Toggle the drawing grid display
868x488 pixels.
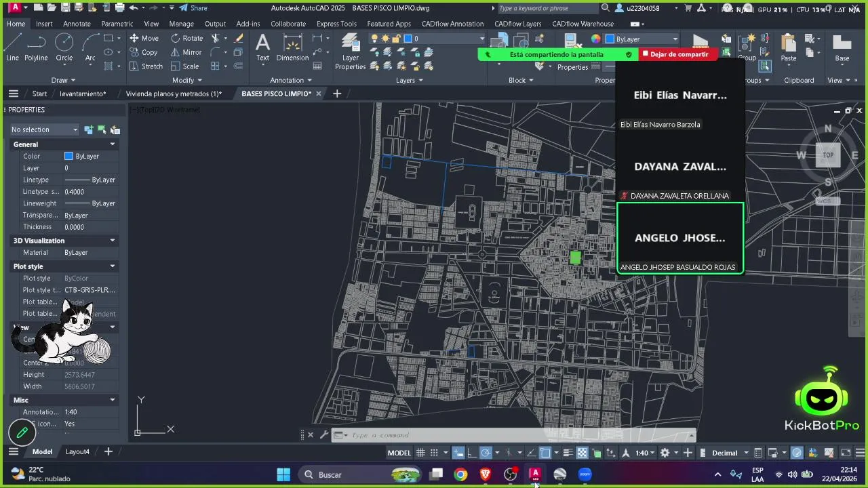point(420,453)
